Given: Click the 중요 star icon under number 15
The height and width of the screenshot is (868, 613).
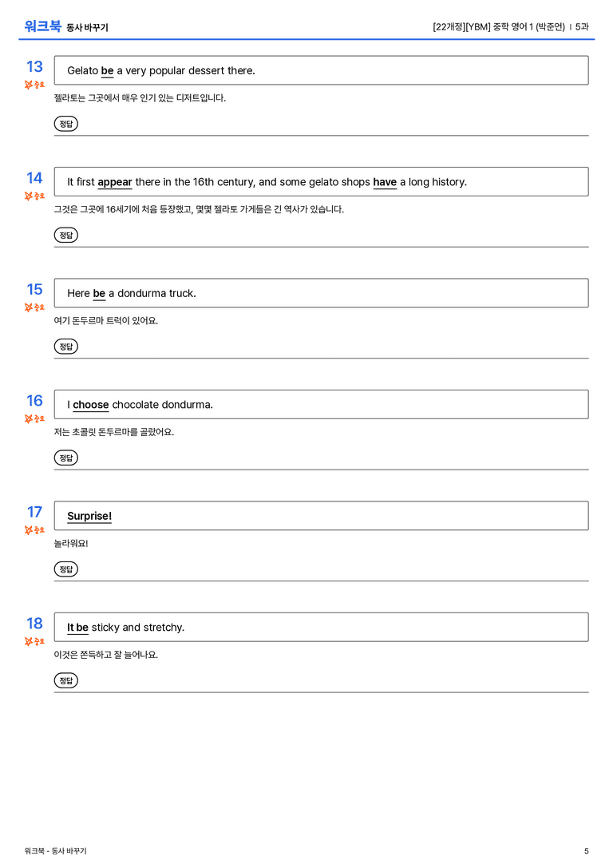Looking at the screenshot, I should (x=29, y=307).
